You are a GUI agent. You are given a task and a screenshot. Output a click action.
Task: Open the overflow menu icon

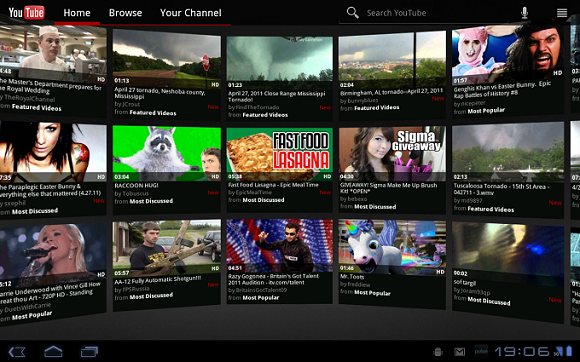tap(562, 13)
